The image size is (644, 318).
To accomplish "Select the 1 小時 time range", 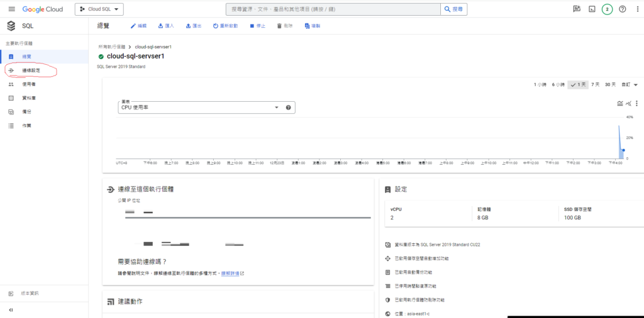I will coord(540,85).
